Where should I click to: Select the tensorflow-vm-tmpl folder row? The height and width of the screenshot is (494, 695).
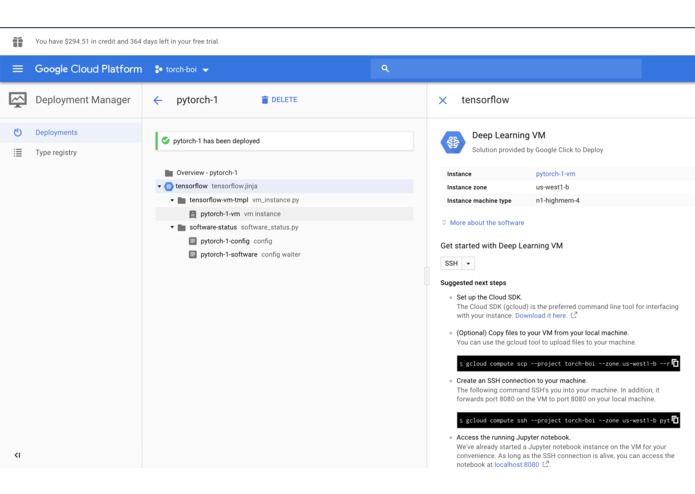tap(285, 200)
